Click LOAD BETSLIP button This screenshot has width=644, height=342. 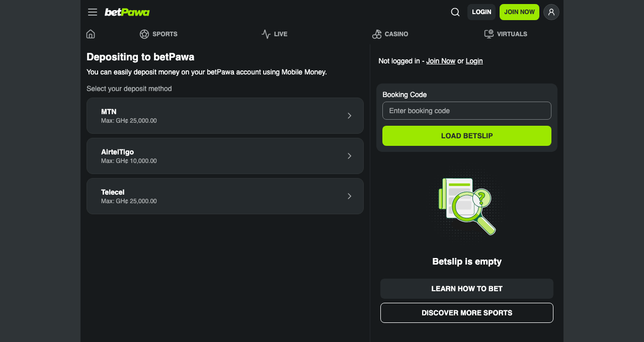pos(467,136)
